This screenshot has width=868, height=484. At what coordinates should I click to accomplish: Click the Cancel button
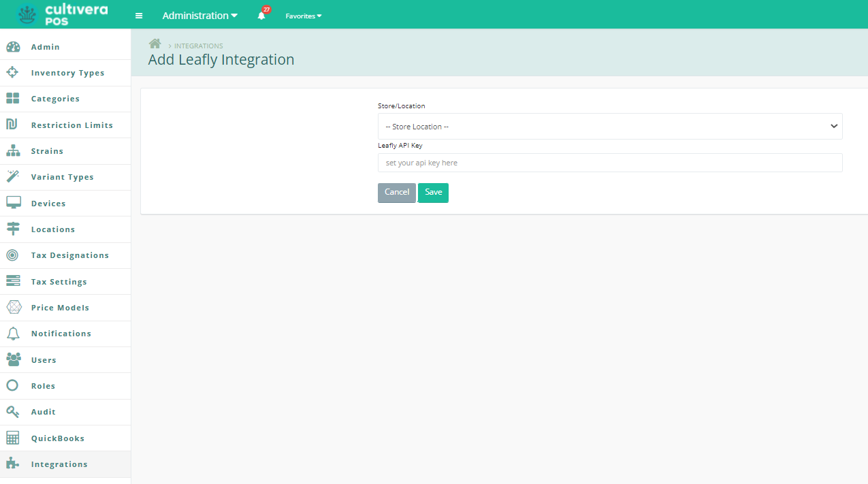click(397, 193)
